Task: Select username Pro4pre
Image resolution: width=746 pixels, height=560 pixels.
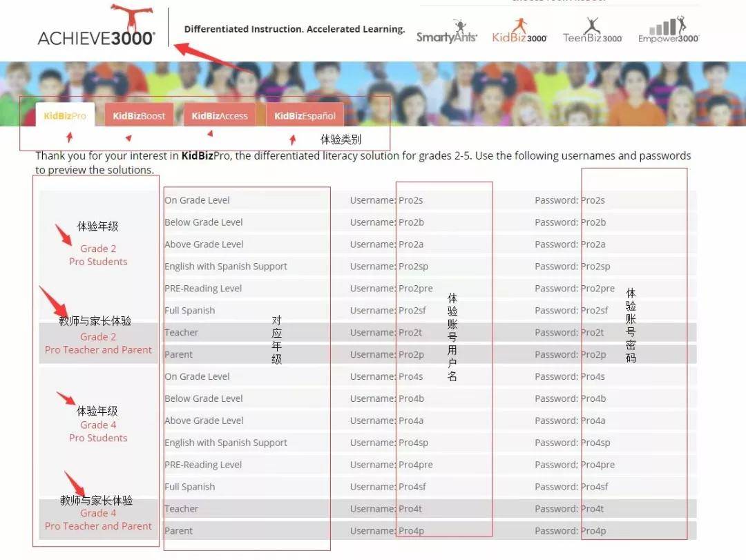Action: [416, 465]
